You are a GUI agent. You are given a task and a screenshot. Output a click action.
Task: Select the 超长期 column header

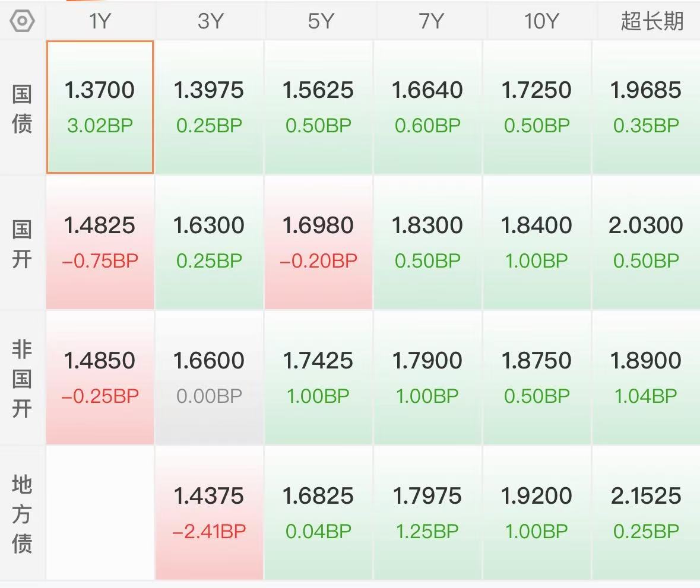[652, 21]
